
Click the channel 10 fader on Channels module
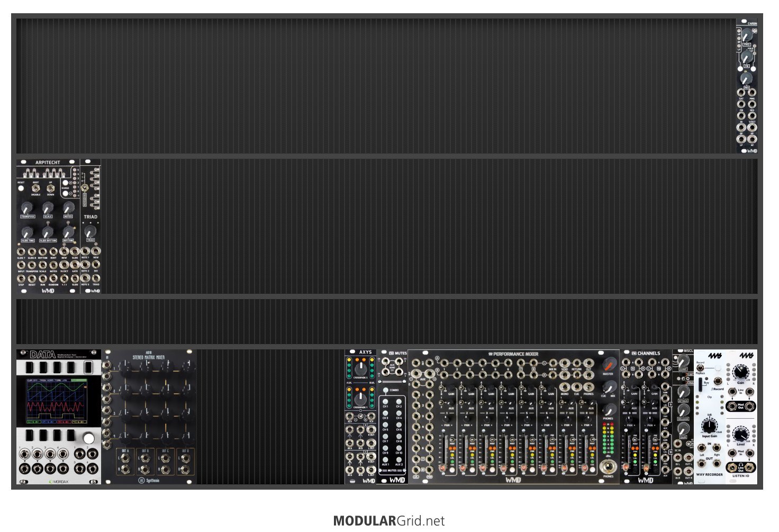[647, 468]
